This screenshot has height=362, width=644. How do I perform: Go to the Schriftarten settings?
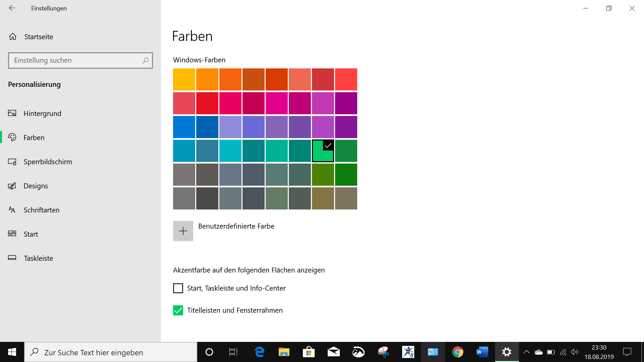coord(41,210)
